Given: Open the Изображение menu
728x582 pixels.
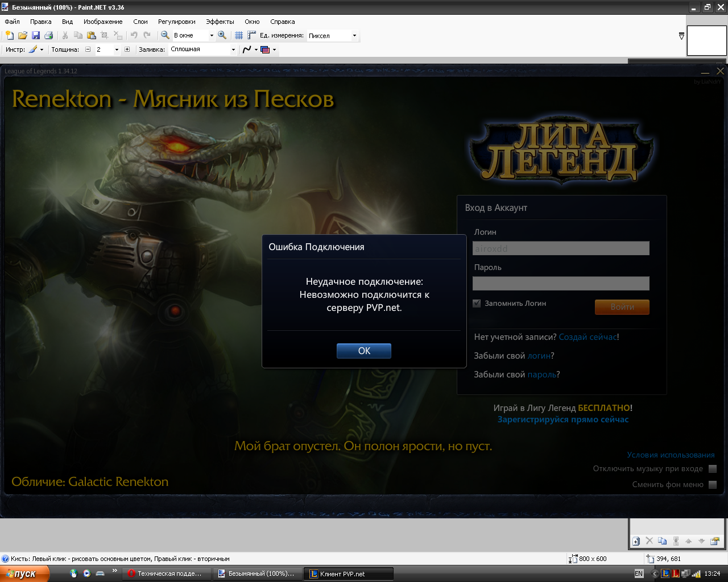Looking at the screenshot, I should coord(103,22).
